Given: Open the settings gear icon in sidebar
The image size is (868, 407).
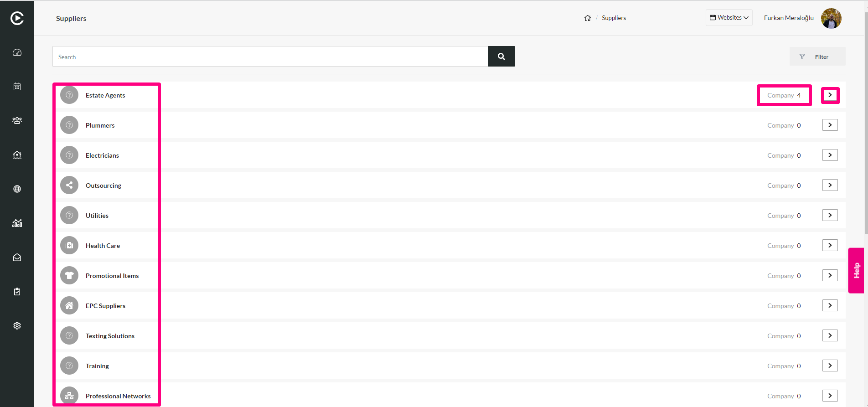Looking at the screenshot, I should pyautogui.click(x=17, y=326).
